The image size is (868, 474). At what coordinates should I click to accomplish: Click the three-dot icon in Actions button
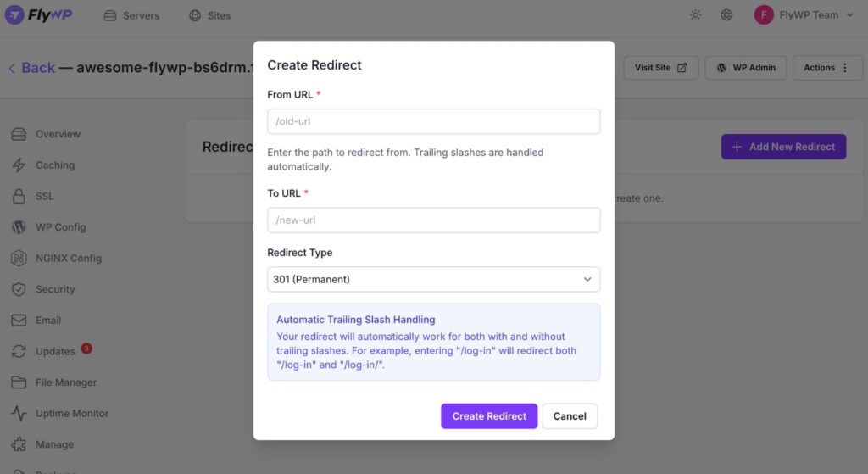pyautogui.click(x=845, y=68)
